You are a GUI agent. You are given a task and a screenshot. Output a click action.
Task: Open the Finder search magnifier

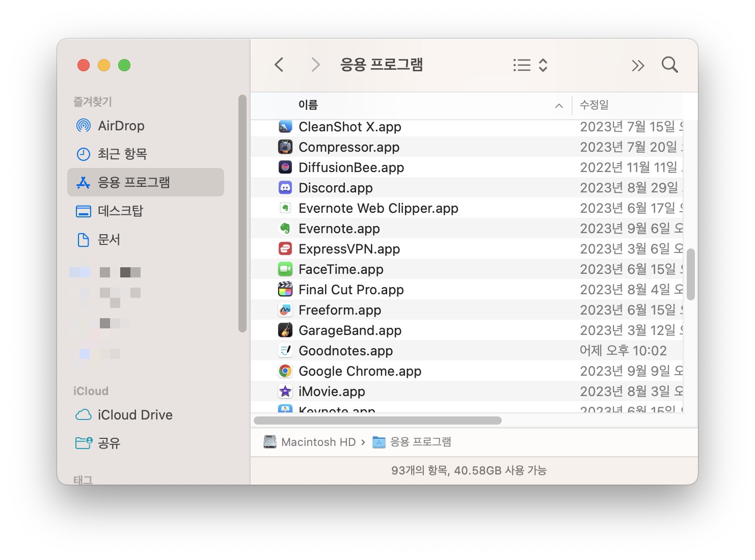(x=670, y=65)
